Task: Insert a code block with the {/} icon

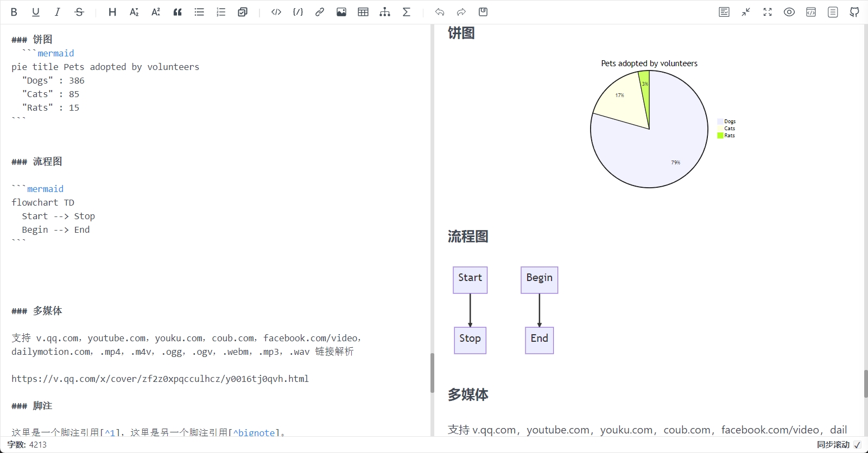Action: [x=298, y=12]
